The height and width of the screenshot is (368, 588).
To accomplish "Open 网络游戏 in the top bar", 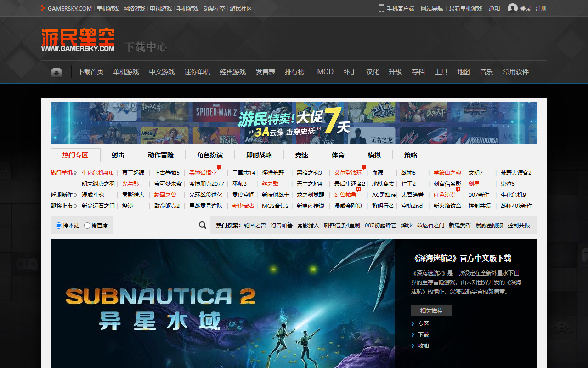I will click(134, 9).
